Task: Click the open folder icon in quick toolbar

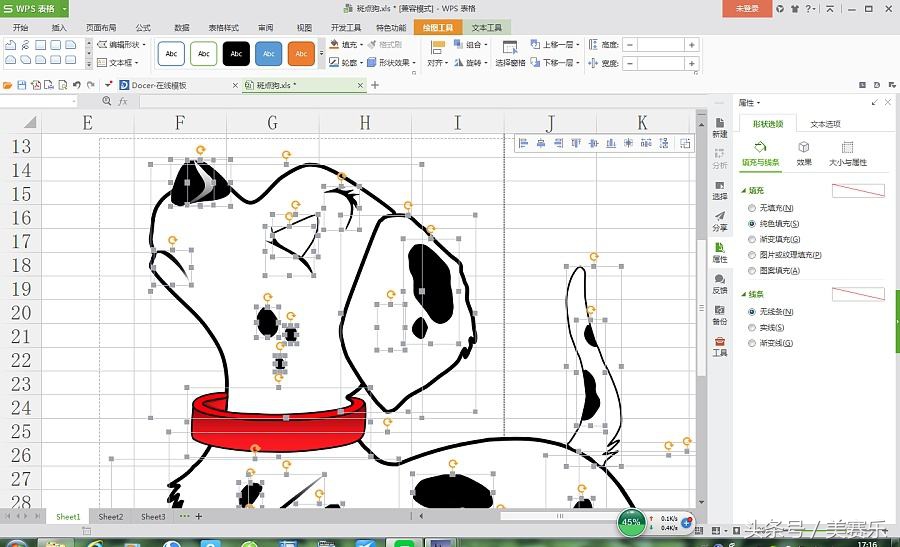Action: (x=7, y=85)
